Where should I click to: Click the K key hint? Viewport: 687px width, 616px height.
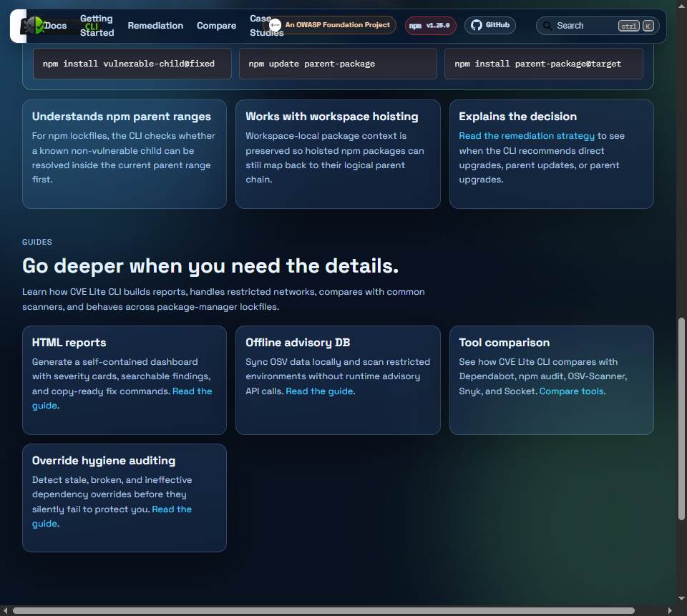[x=648, y=26]
